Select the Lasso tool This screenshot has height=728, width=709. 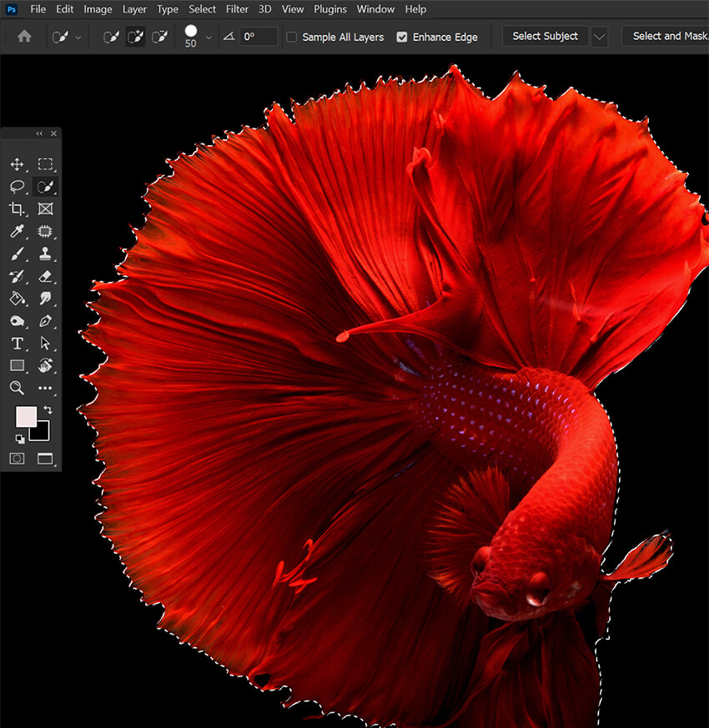(x=17, y=187)
